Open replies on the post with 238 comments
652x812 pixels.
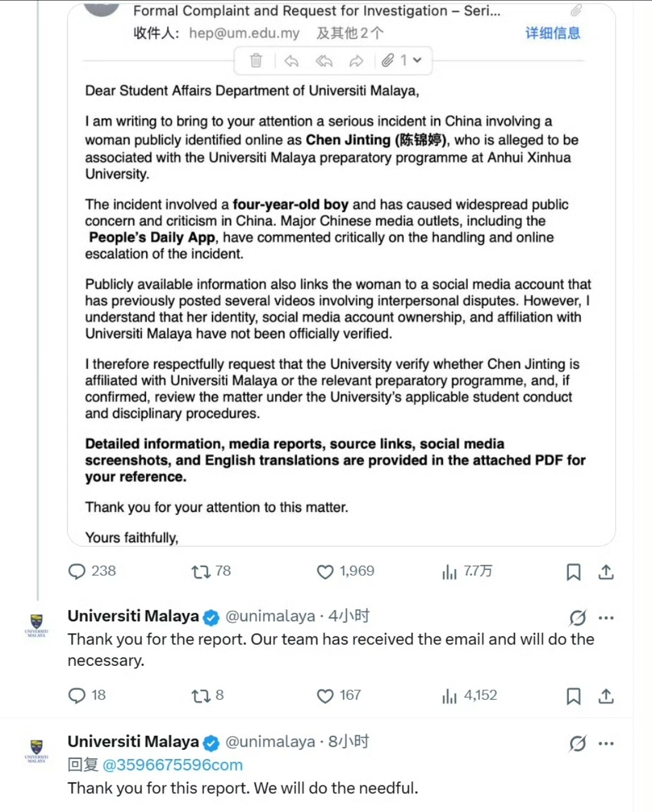(x=92, y=571)
